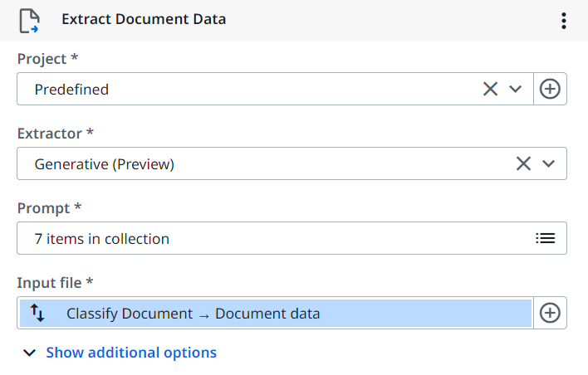Expand the Show additional options chevron
Viewport: 588px width, 375px height.
tap(30, 353)
